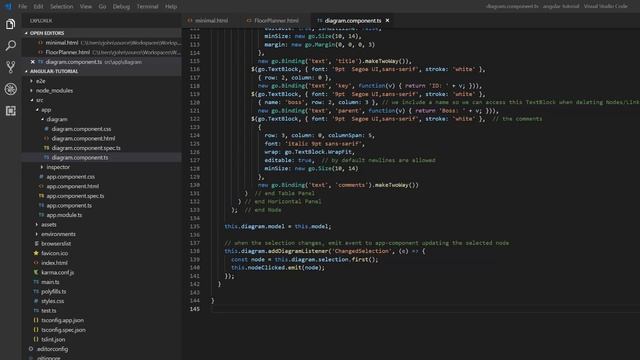Open app.component.spec.ts file

click(x=75, y=196)
